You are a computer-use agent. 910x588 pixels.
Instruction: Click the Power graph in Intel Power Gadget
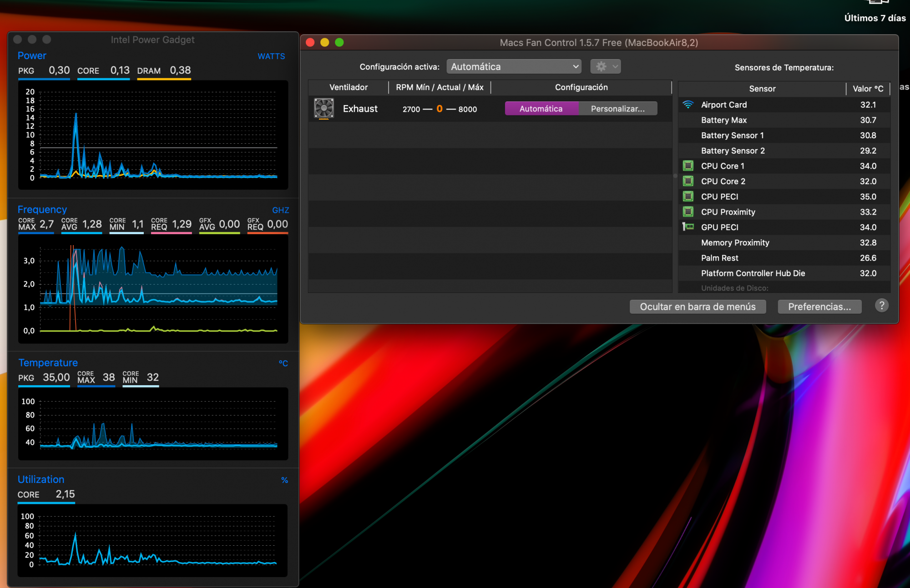pos(153,135)
